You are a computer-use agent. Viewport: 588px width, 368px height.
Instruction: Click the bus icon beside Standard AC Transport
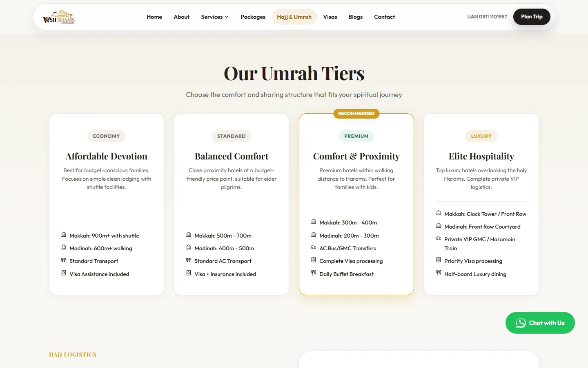[189, 260]
